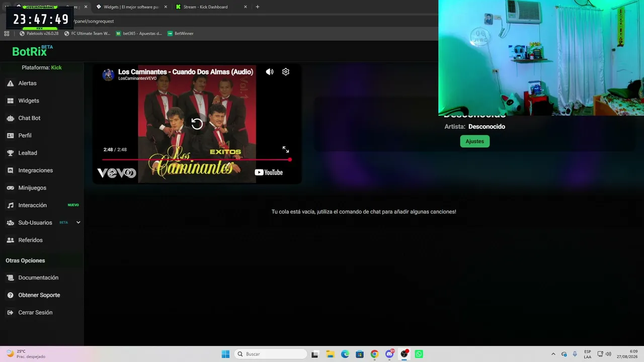This screenshot has height=362, width=644.
Task: Click the YouTube logo in player
Action: [x=269, y=172]
